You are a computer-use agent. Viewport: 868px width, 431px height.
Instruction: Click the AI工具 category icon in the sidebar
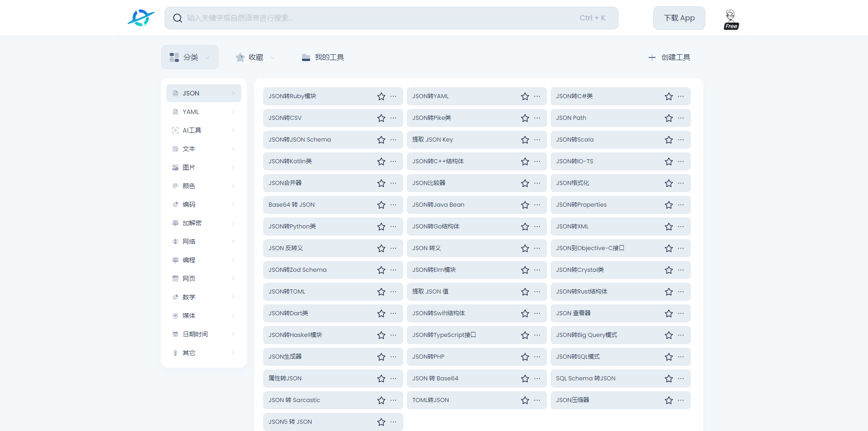pos(175,130)
